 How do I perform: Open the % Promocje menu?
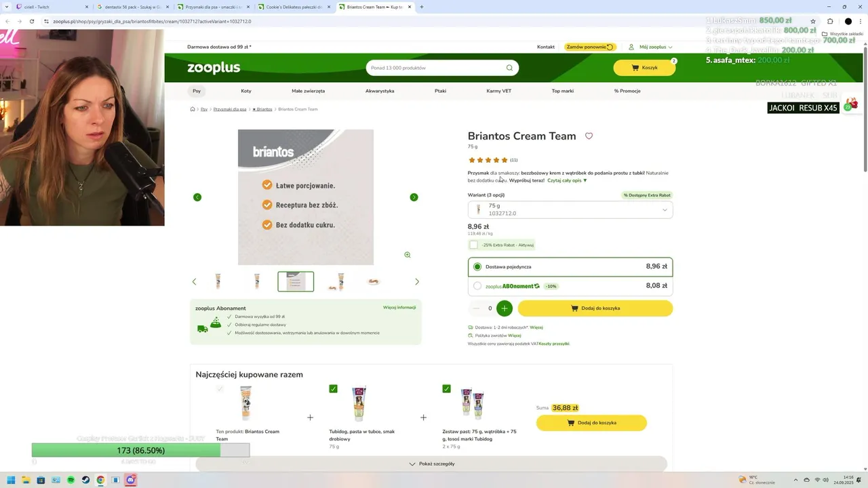[x=627, y=91]
